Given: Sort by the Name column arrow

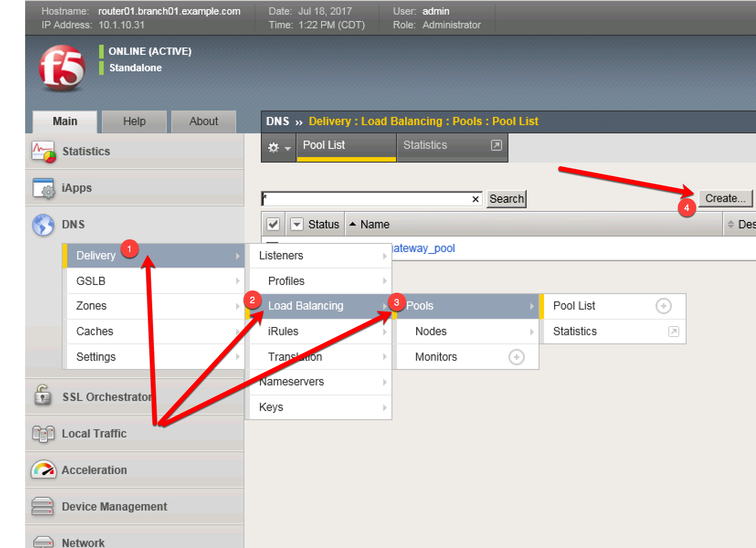Looking at the screenshot, I should 352,224.
